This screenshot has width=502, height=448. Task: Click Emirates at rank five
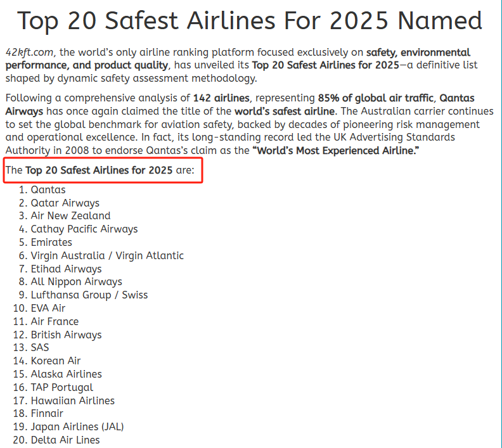pyautogui.click(x=51, y=243)
